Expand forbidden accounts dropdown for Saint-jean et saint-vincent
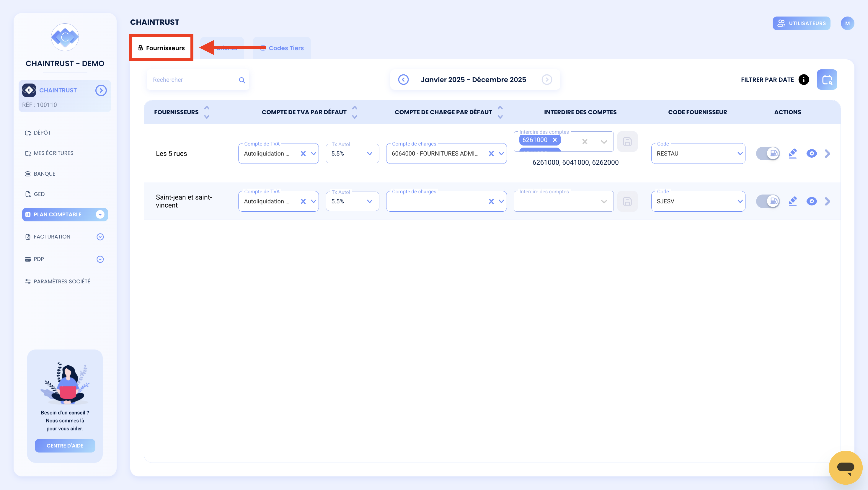The height and width of the screenshot is (490, 868). tap(604, 202)
